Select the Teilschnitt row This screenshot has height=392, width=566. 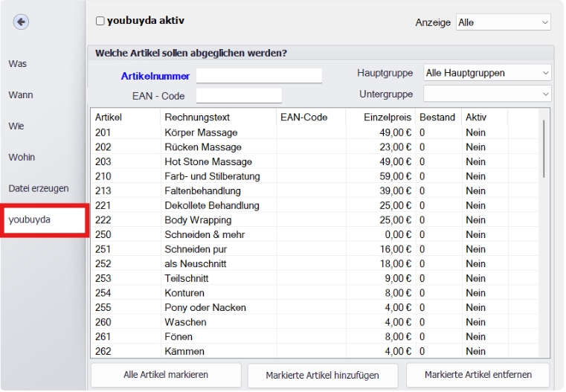pos(315,278)
